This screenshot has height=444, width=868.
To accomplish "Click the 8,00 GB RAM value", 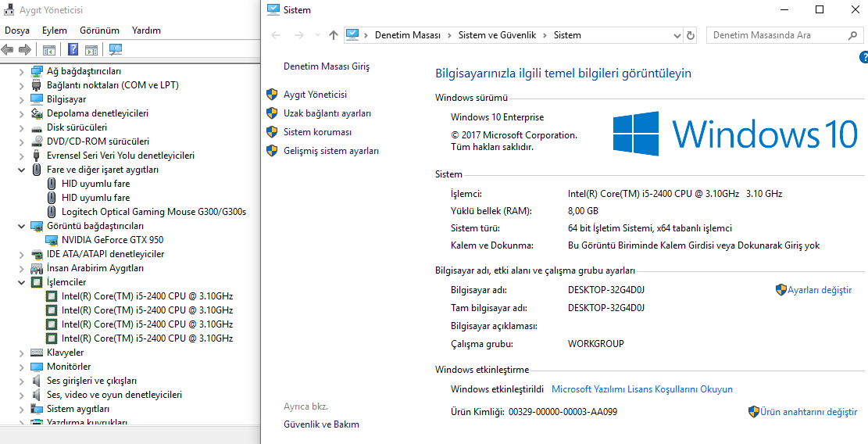I will click(583, 211).
